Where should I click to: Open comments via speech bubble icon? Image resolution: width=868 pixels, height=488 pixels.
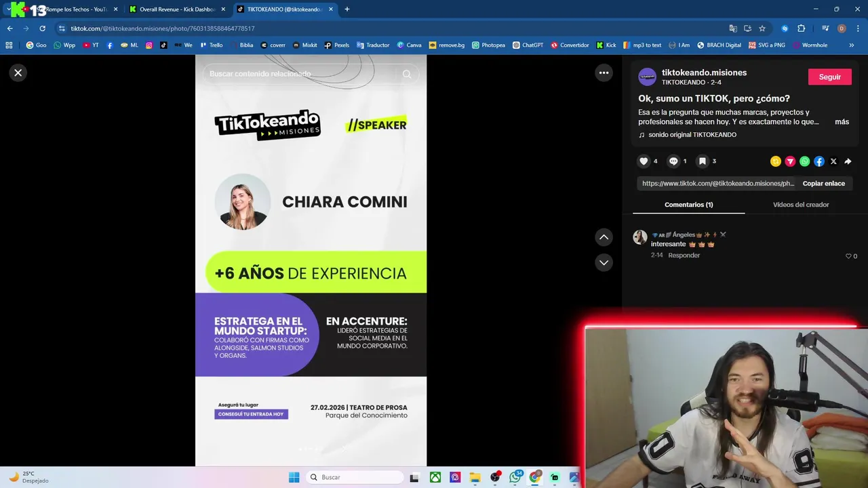673,161
